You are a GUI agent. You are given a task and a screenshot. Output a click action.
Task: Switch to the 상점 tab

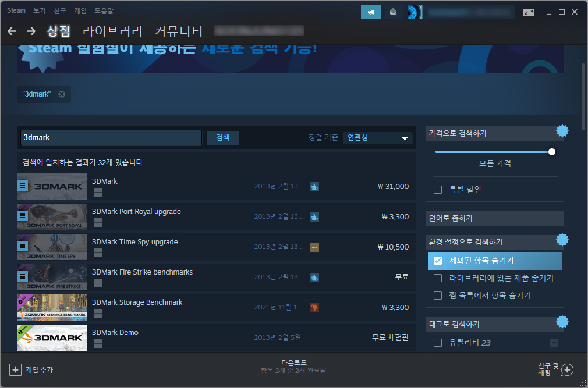(58, 31)
